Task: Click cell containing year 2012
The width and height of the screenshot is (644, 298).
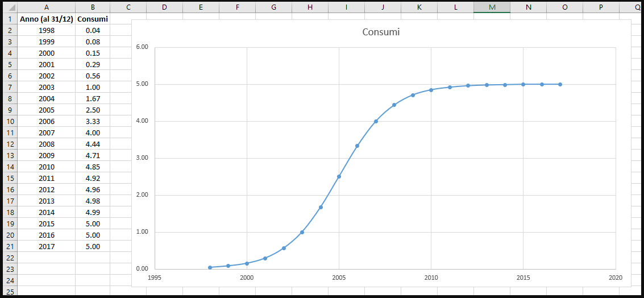Action: pos(46,190)
